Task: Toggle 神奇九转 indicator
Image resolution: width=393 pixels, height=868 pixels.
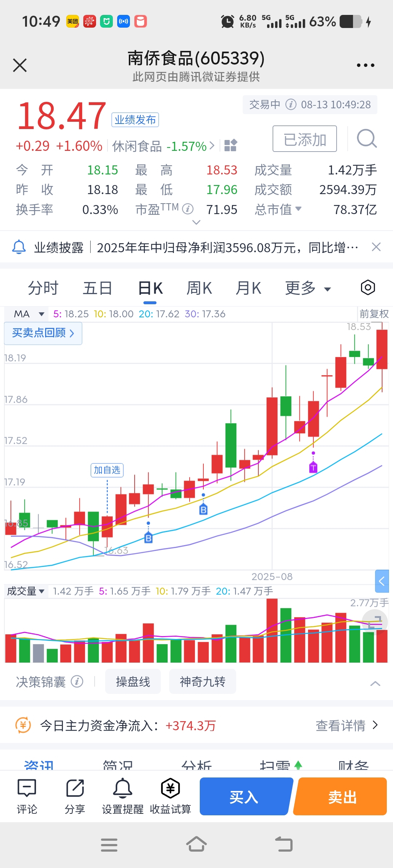Action: [x=203, y=682]
